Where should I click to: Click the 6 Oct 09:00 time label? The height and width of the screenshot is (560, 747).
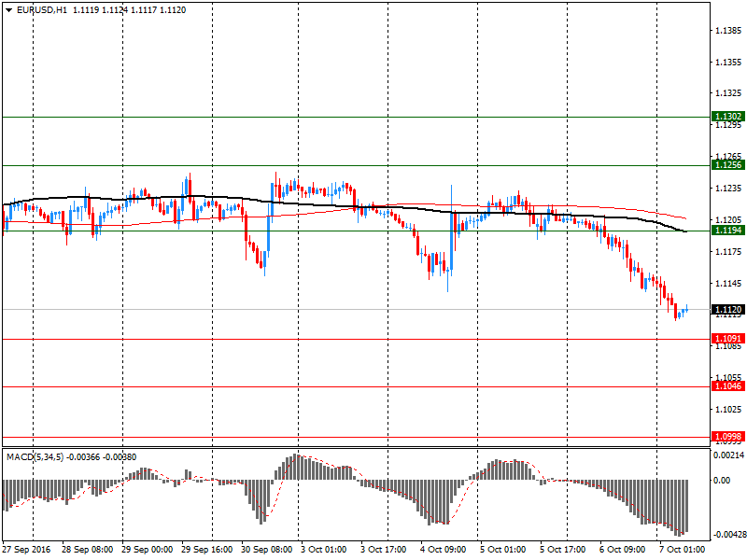[x=622, y=550]
